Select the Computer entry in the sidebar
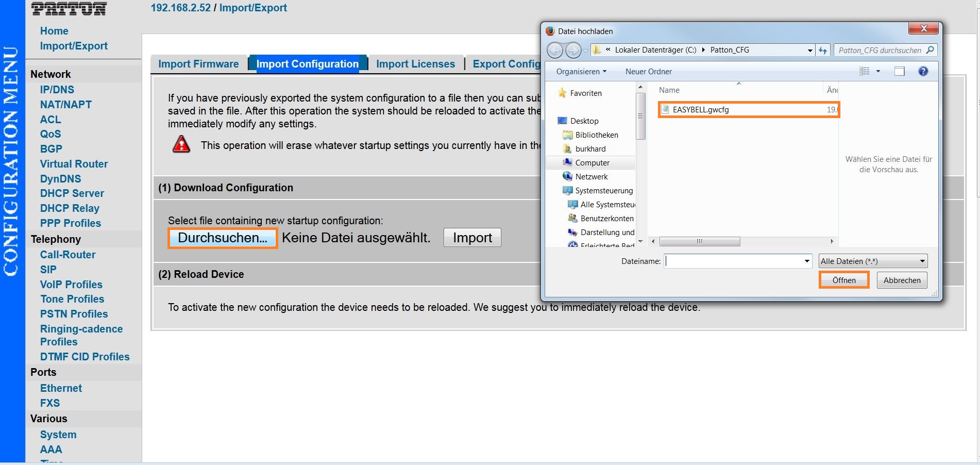This screenshot has width=980, height=465. tap(592, 162)
